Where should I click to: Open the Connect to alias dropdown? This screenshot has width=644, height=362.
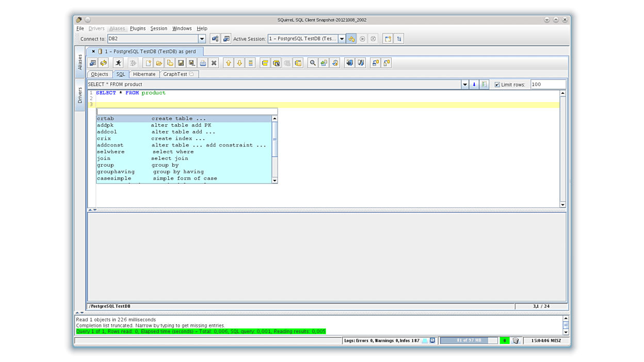pyautogui.click(x=202, y=38)
